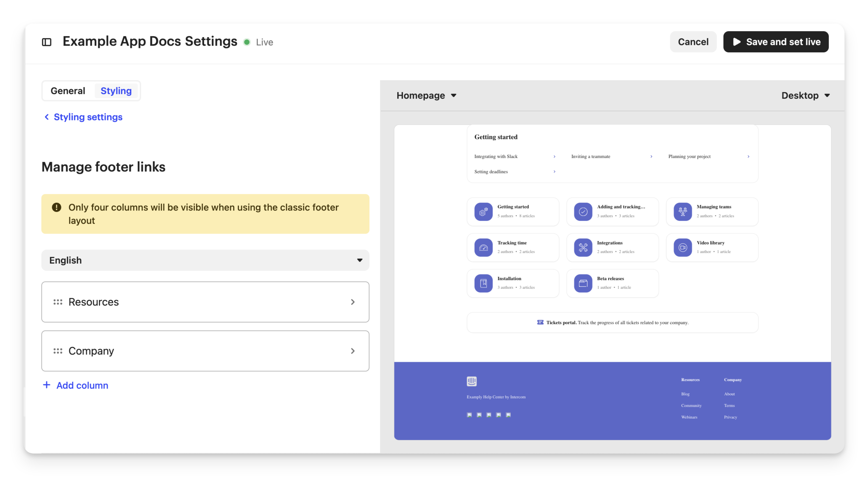Add a new footer column

point(76,385)
